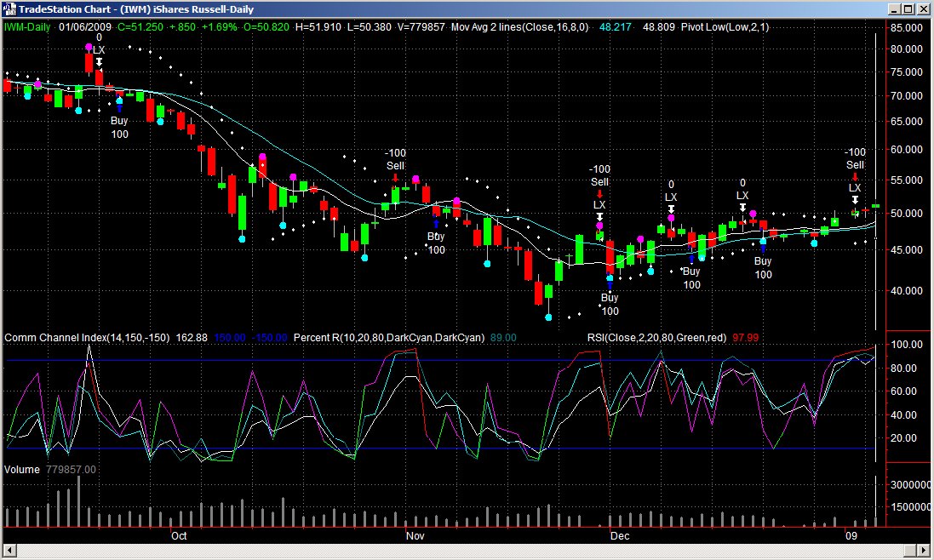Screen dimensions: 934x560
Task: Click the Oct label on the time axis
Action: coord(179,535)
